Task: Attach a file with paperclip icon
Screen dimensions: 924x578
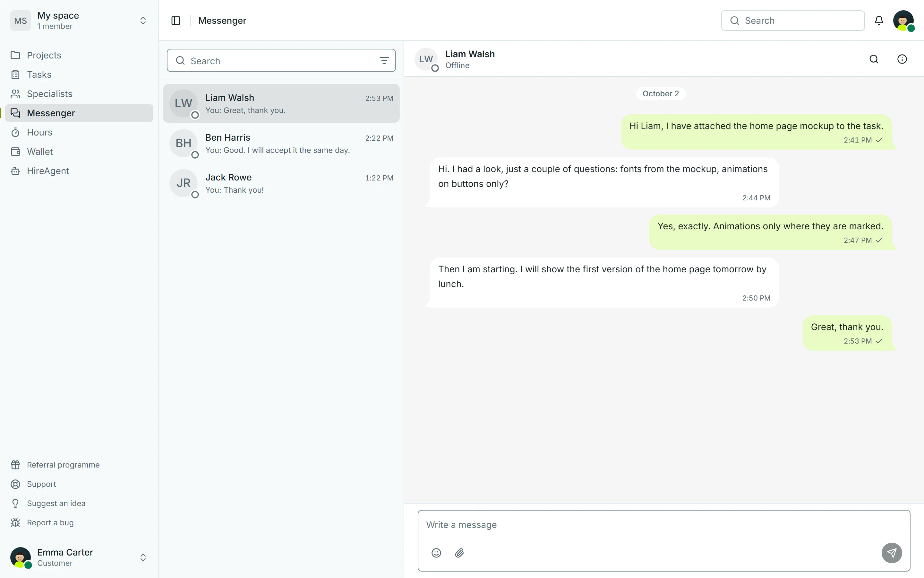Action: [x=459, y=553]
